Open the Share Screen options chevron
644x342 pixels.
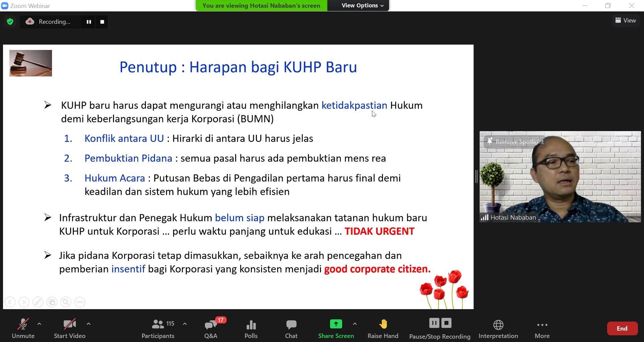[355, 324]
